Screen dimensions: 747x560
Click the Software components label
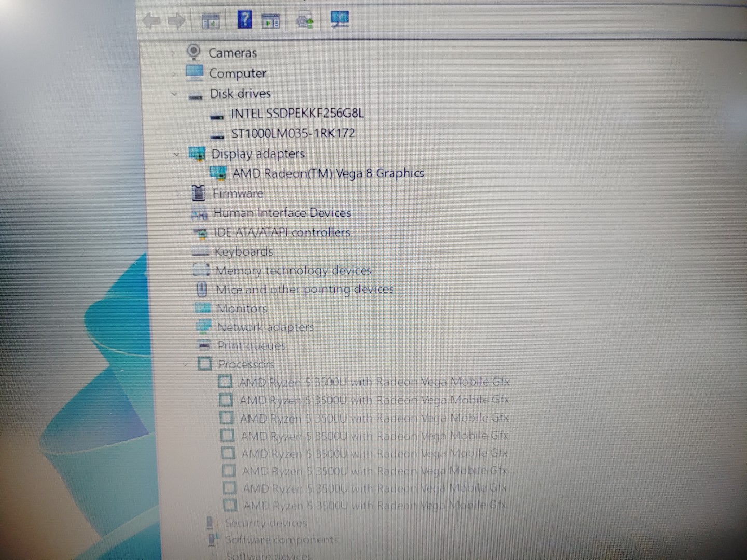[x=282, y=540]
